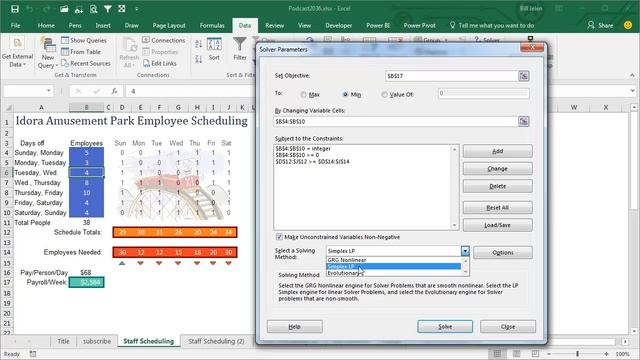This screenshot has width=640, height=360.
Task: Click Show Queries
Action: coord(84,40)
